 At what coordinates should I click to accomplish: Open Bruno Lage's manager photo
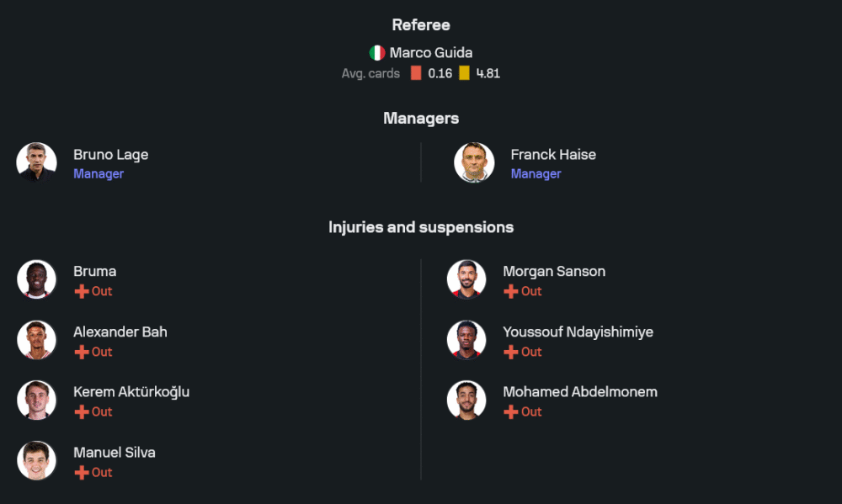tap(37, 162)
